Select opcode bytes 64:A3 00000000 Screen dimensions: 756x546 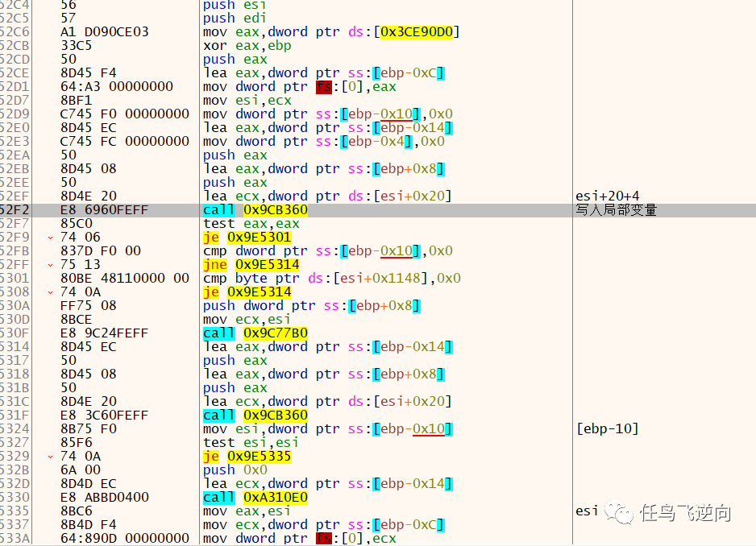pos(117,87)
